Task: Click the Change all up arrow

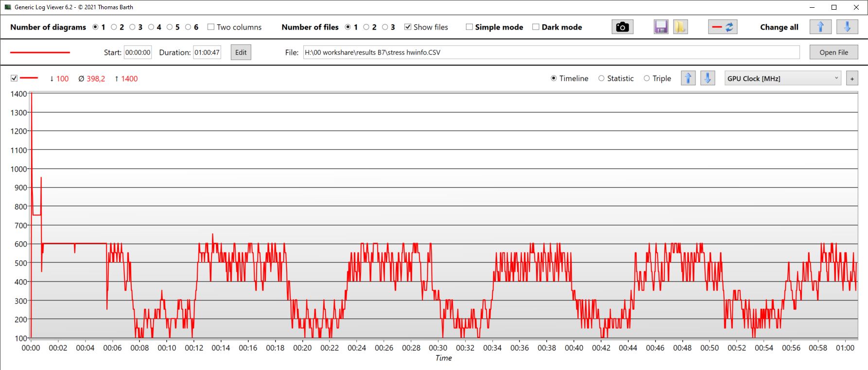Action: (820, 27)
